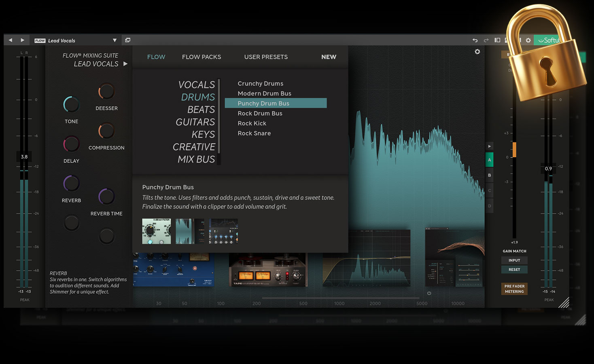This screenshot has width=594, height=364.
Task: Click the Gain Match Input button
Action: pos(514,260)
